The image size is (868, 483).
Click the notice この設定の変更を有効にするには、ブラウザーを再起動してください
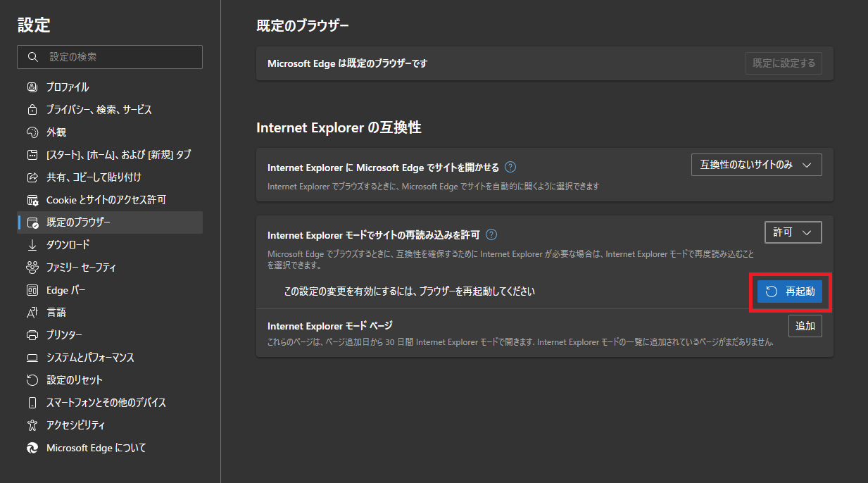409,291
